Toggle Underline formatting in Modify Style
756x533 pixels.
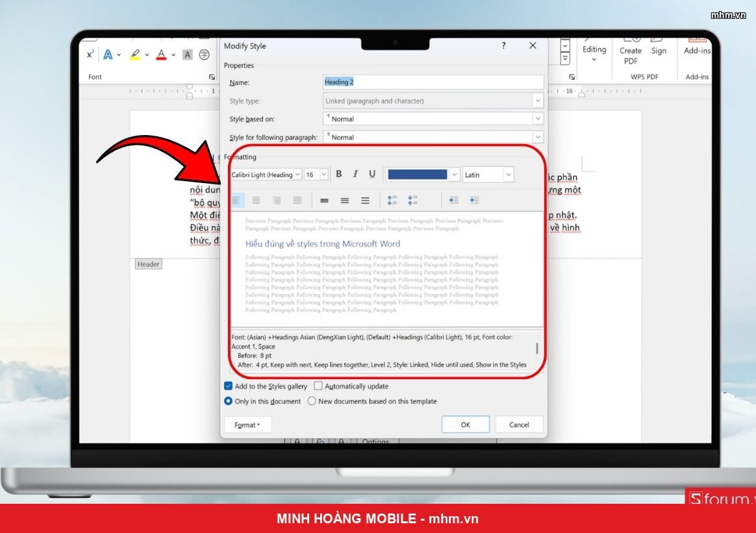pyautogui.click(x=372, y=174)
